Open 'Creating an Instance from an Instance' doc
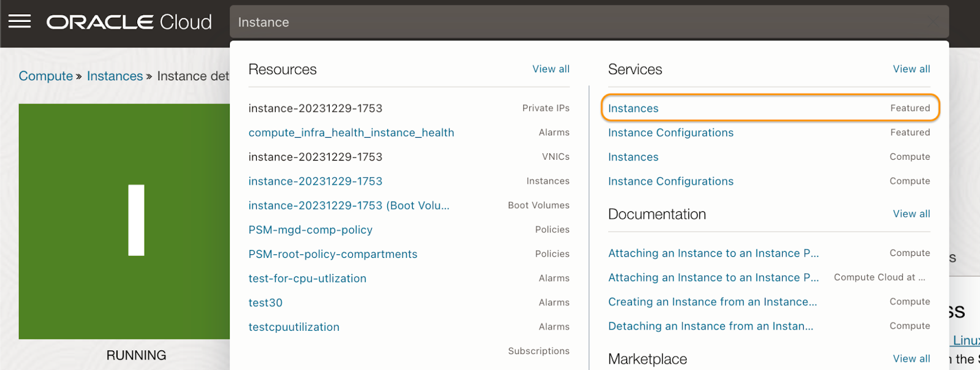The width and height of the screenshot is (980, 370). tap(712, 302)
